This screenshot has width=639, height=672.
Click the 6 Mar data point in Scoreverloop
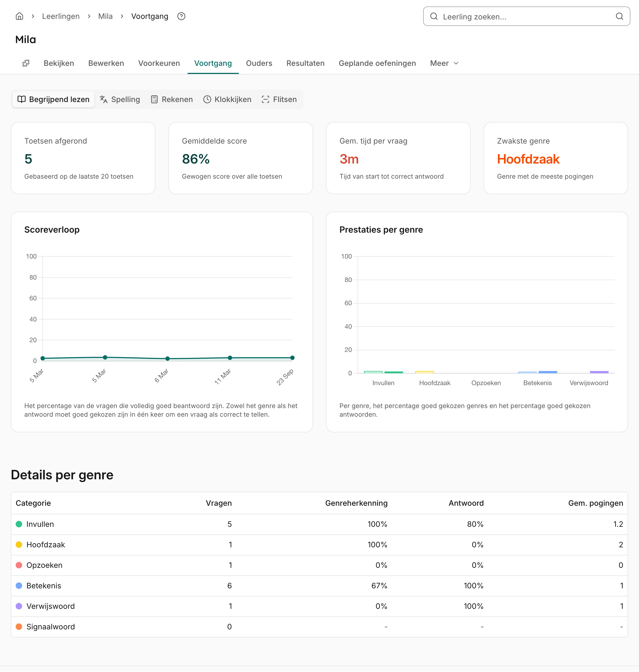point(168,358)
